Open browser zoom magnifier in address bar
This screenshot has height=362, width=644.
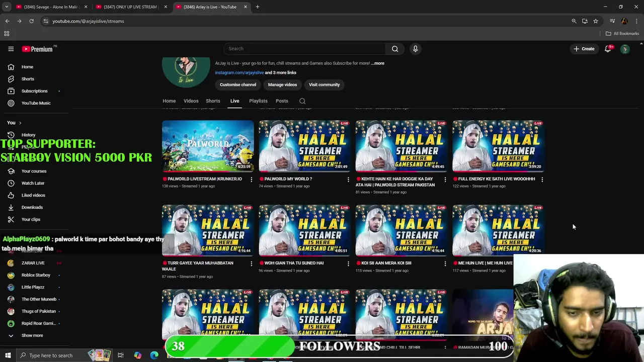tap(574, 21)
